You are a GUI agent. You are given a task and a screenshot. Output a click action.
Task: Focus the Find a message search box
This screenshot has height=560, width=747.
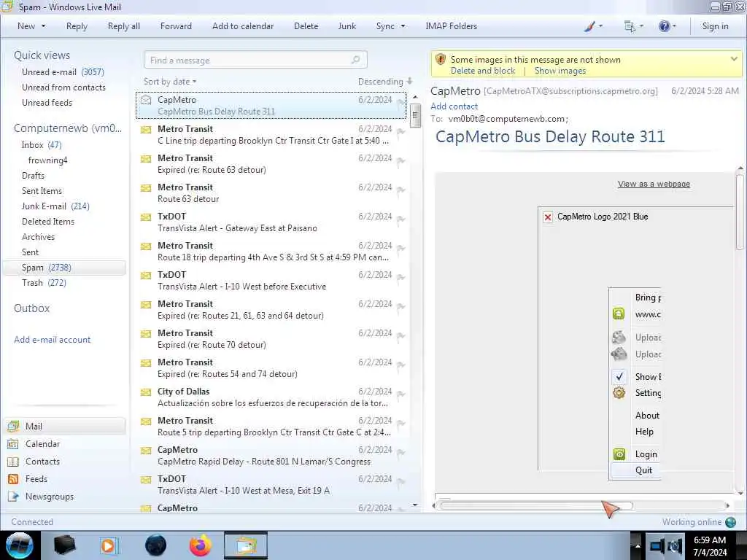(255, 60)
